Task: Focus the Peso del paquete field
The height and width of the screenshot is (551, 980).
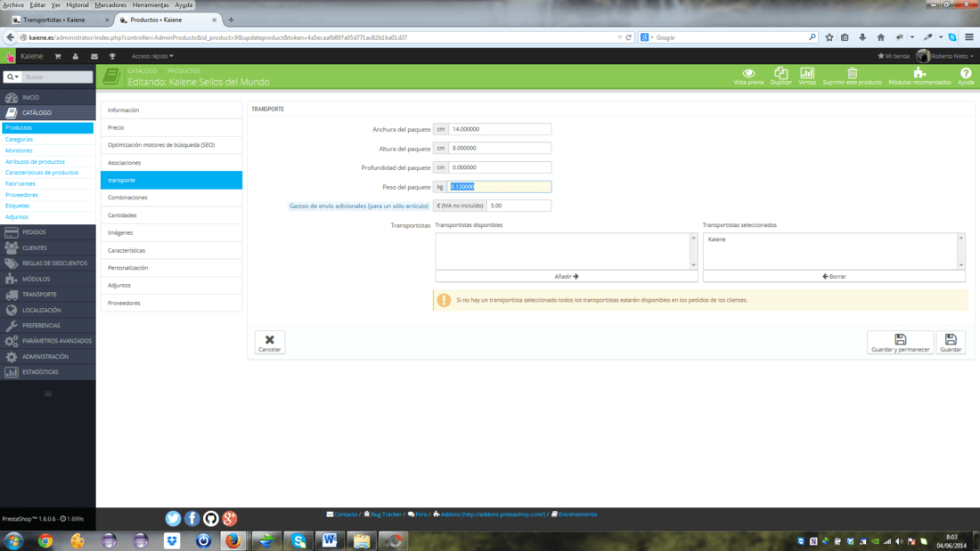Action: coord(500,187)
